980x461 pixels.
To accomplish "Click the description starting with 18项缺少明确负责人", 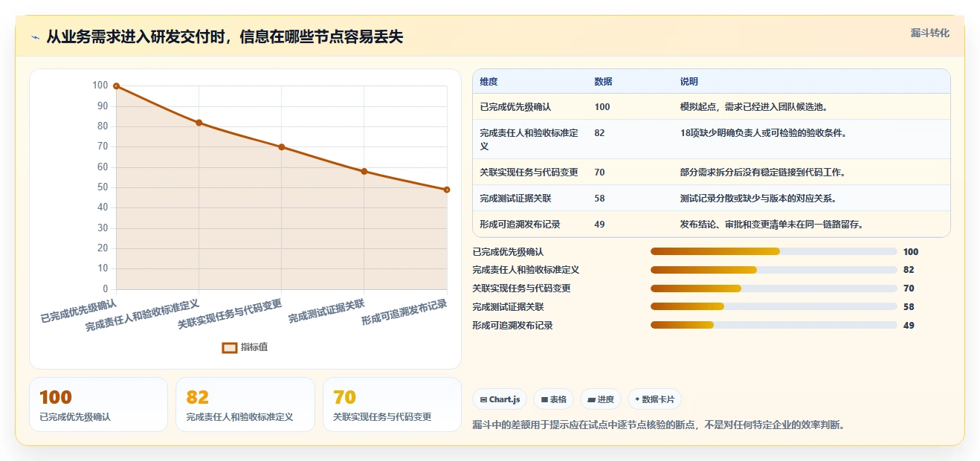I will coord(764,133).
